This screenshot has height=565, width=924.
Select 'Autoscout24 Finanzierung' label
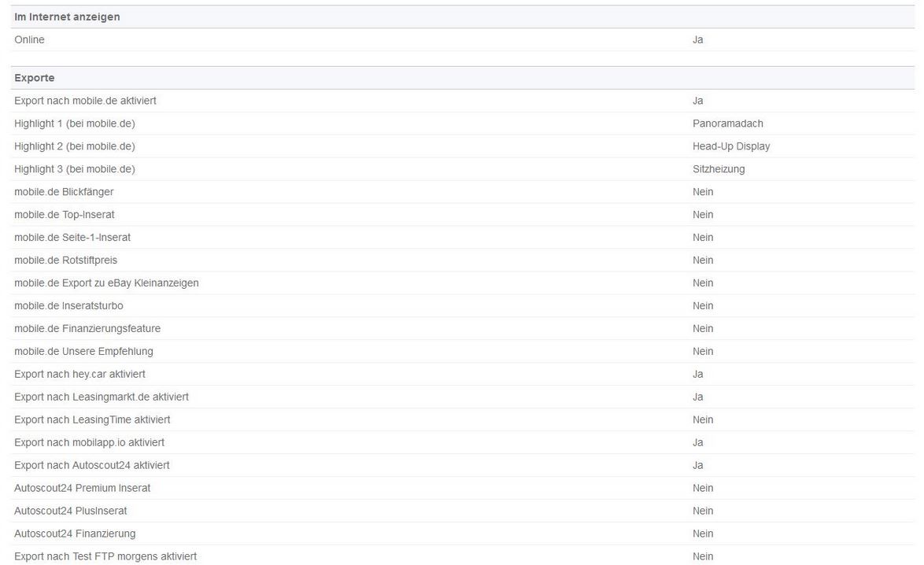(75, 534)
